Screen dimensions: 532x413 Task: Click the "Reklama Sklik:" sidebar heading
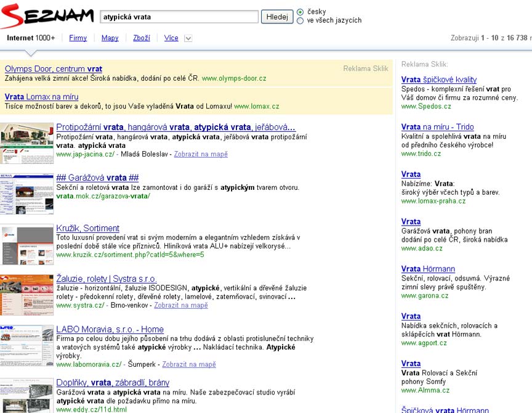click(425, 64)
